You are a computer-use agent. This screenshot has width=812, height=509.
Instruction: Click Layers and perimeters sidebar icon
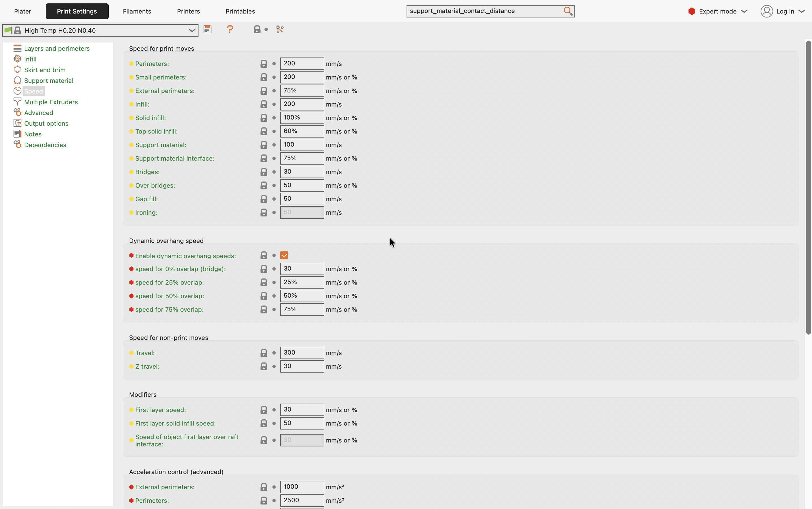(17, 48)
